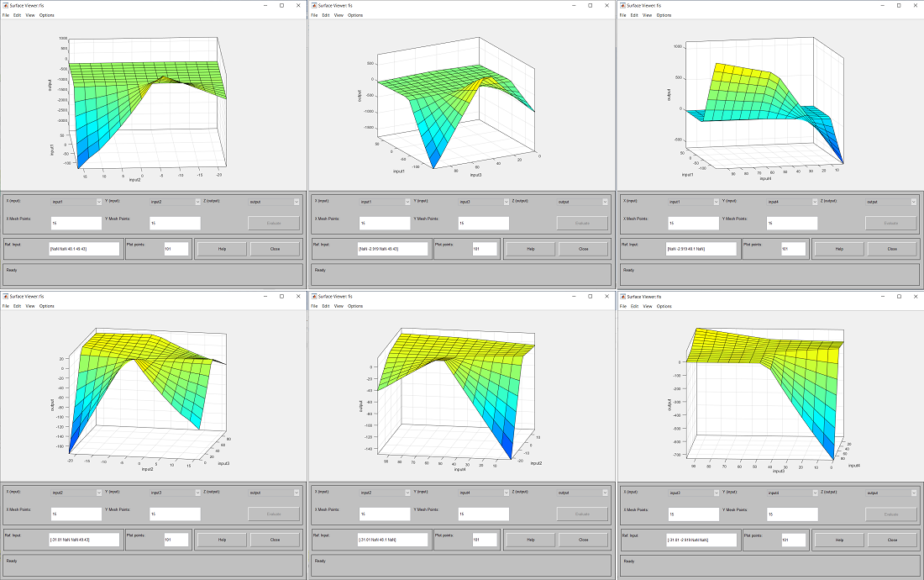Maximize the input1-input3 Surface Viewer window
Viewport: 924px width, 580px height.
click(x=591, y=5)
